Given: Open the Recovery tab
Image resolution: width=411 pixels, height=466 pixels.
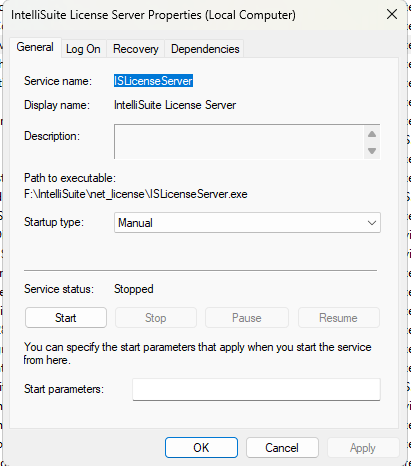Looking at the screenshot, I should (136, 49).
